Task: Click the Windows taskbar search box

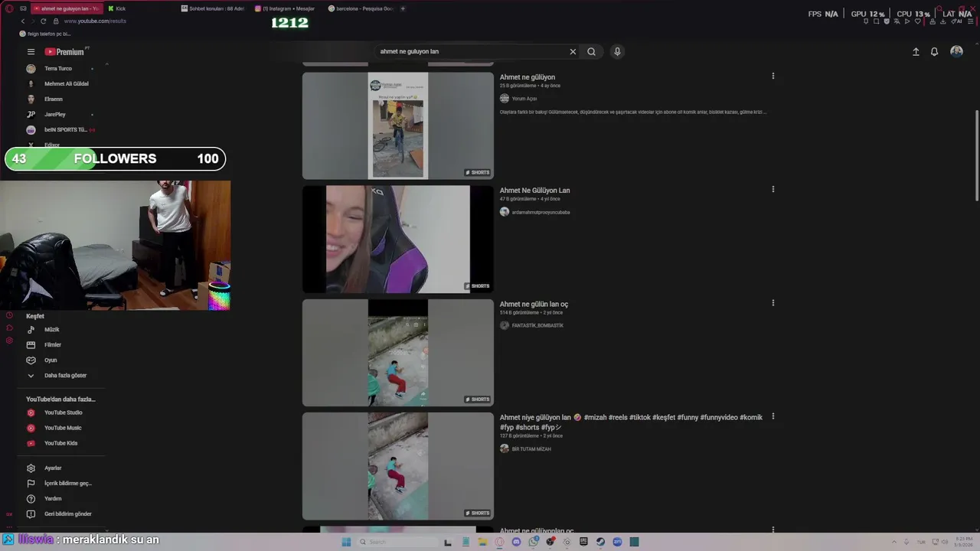Action: click(x=398, y=542)
